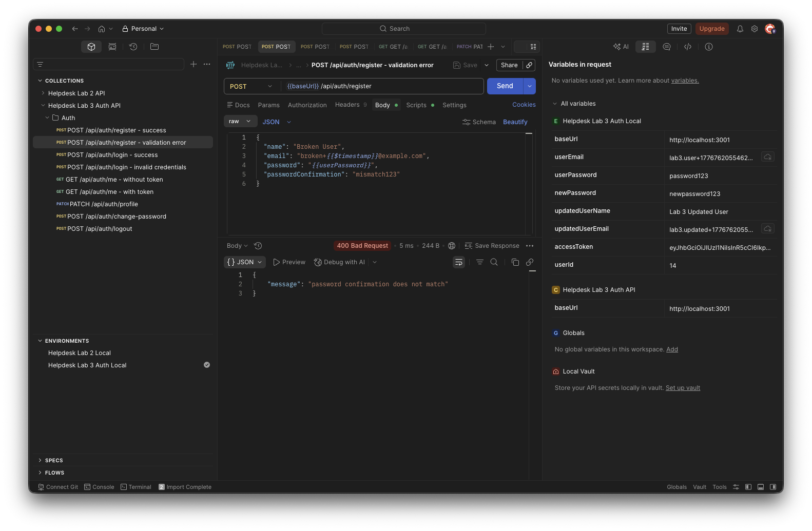812x531 pixels.
Task: Collapse the COLLECTIONS section
Action: point(40,81)
